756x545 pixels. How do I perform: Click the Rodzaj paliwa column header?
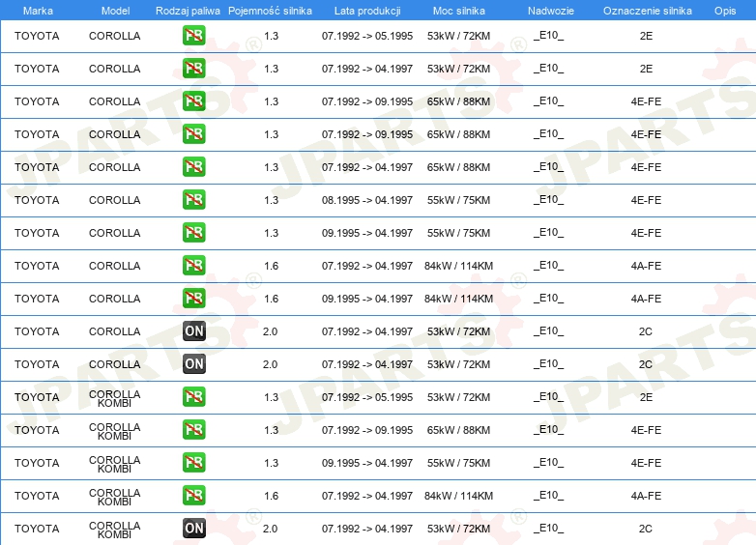click(x=188, y=11)
